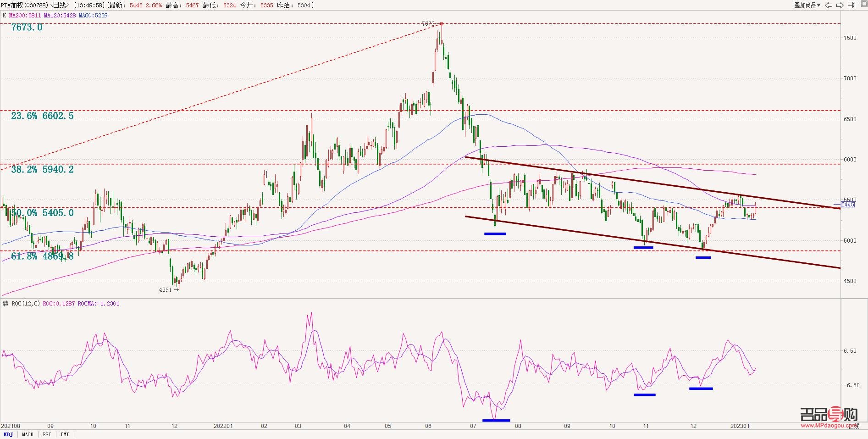
Task: Click the left arrow previous-contract icon
Action: (829, 5)
